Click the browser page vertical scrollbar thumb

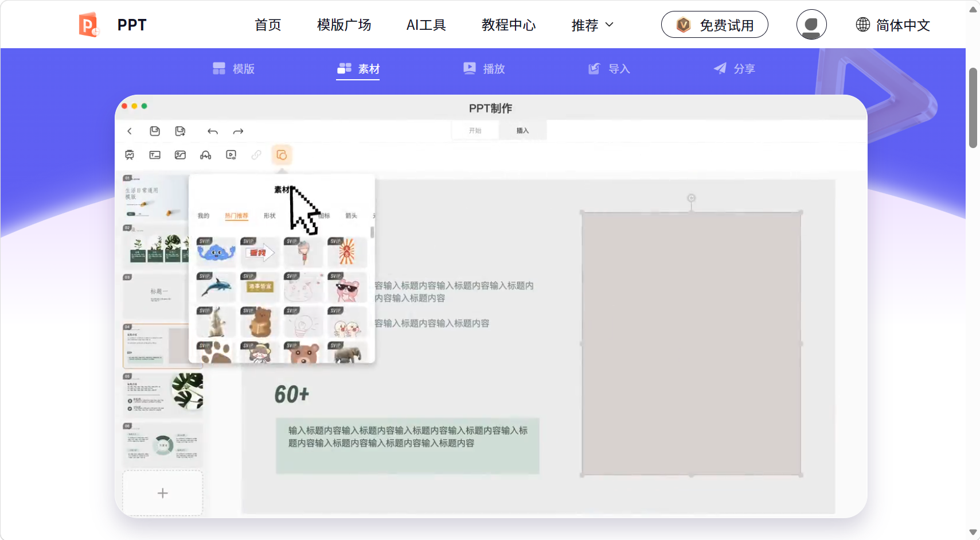973,108
